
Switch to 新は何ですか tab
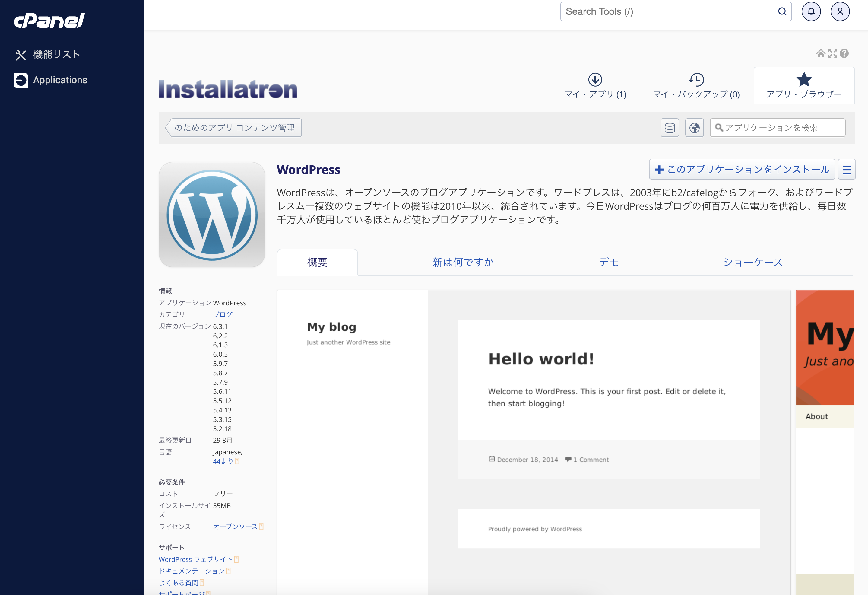(x=463, y=262)
